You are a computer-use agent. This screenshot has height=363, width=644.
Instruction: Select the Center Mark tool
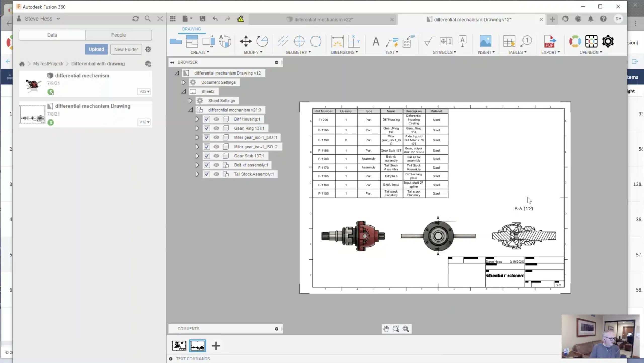pyautogui.click(x=299, y=41)
